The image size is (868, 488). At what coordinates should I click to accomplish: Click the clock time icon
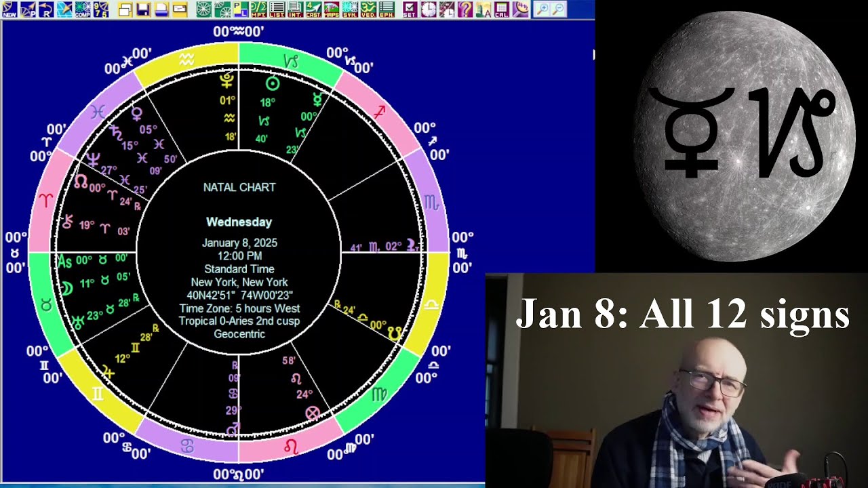[429, 9]
